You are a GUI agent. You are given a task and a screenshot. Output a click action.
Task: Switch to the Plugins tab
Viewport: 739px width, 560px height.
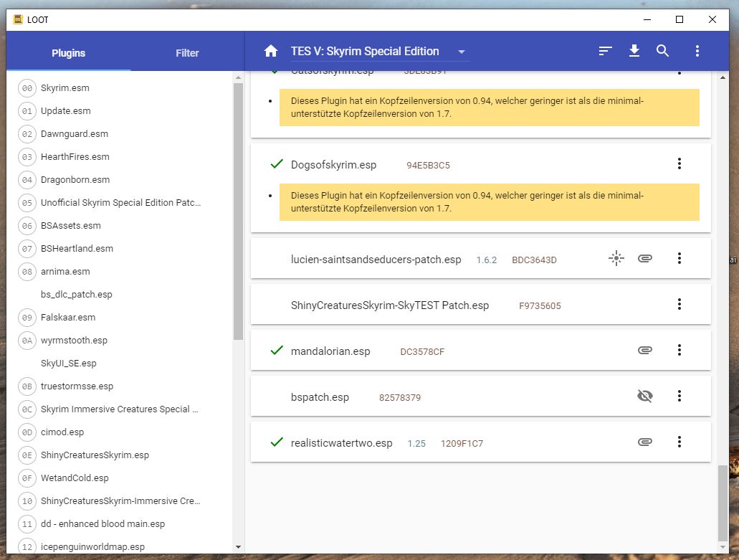tap(69, 53)
